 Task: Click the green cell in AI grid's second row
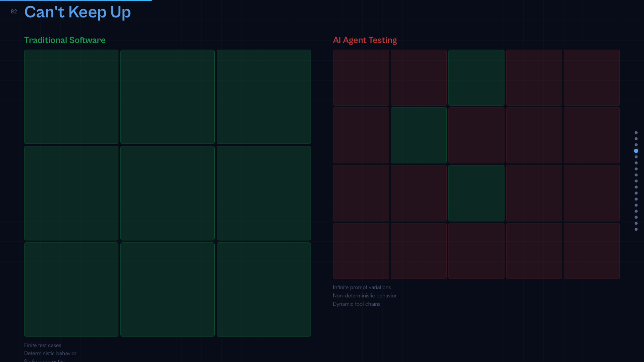click(419, 135)
